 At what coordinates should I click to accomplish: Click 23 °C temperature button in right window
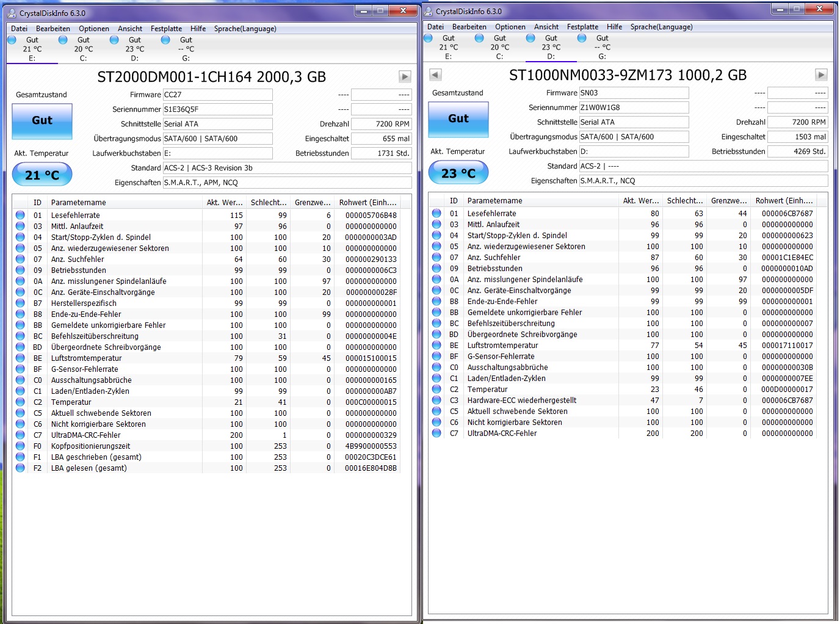coord(458,173)
